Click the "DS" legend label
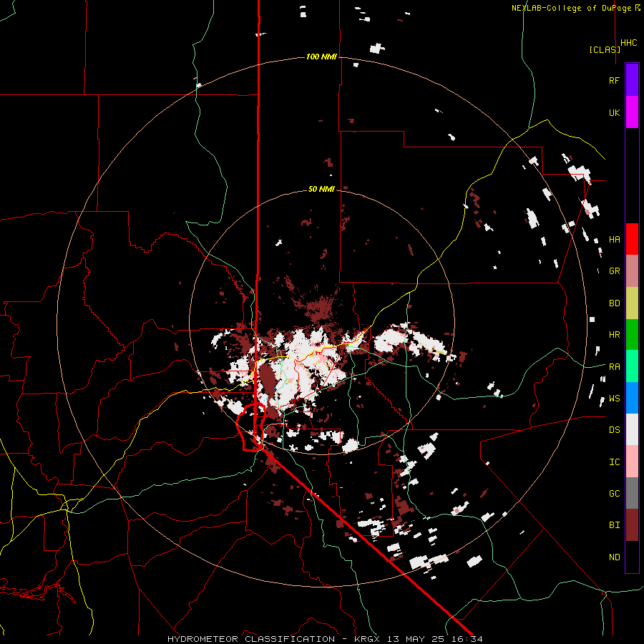This screenshot has height=644, width=644. tap(614, 429)
